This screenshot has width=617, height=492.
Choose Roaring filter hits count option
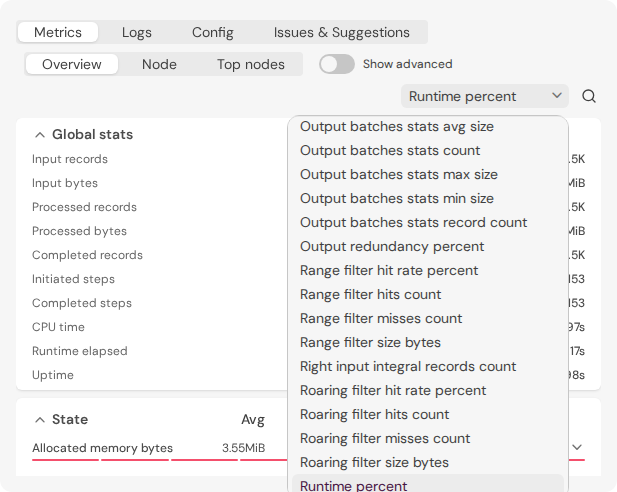[x=428, y=415]
